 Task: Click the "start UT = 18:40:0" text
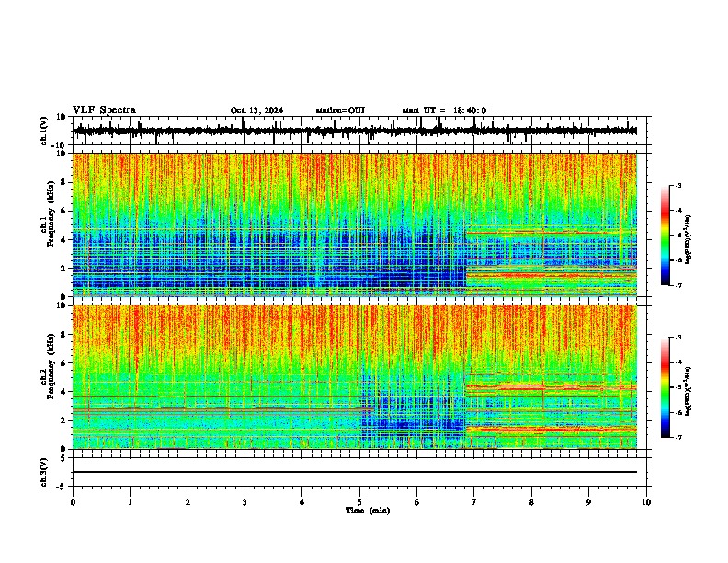(444, 110)
